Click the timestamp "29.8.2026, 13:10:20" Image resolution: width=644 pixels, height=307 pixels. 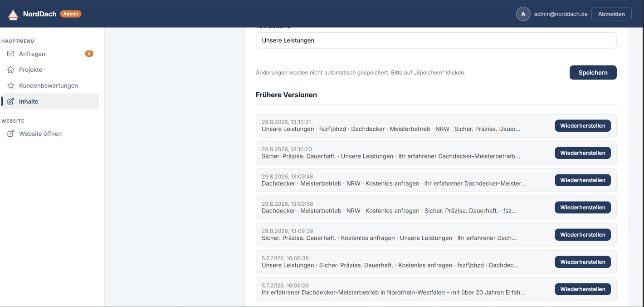click(x=287, y=149)
